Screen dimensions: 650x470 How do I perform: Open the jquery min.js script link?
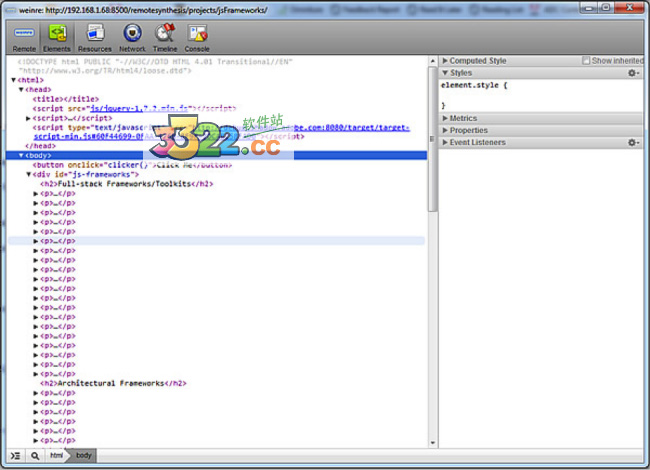click(x=139, y=109)
